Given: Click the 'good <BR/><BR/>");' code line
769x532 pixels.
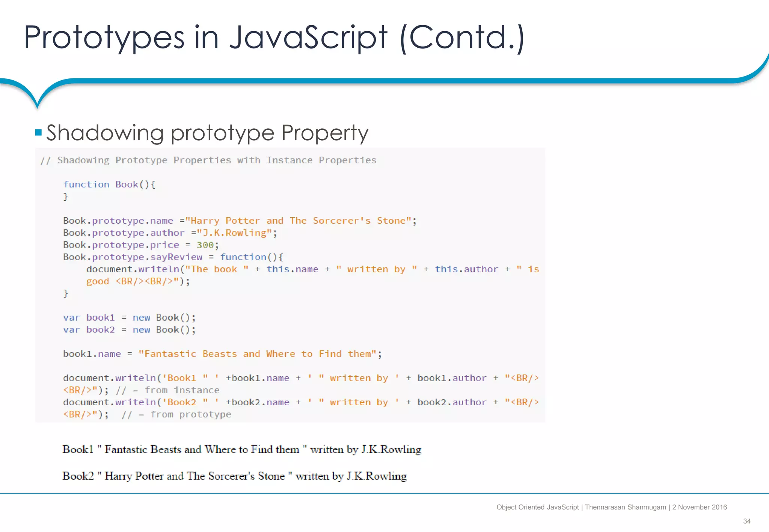Looking at the screenshot, I should pyautogui.click(x=138, y=281).
